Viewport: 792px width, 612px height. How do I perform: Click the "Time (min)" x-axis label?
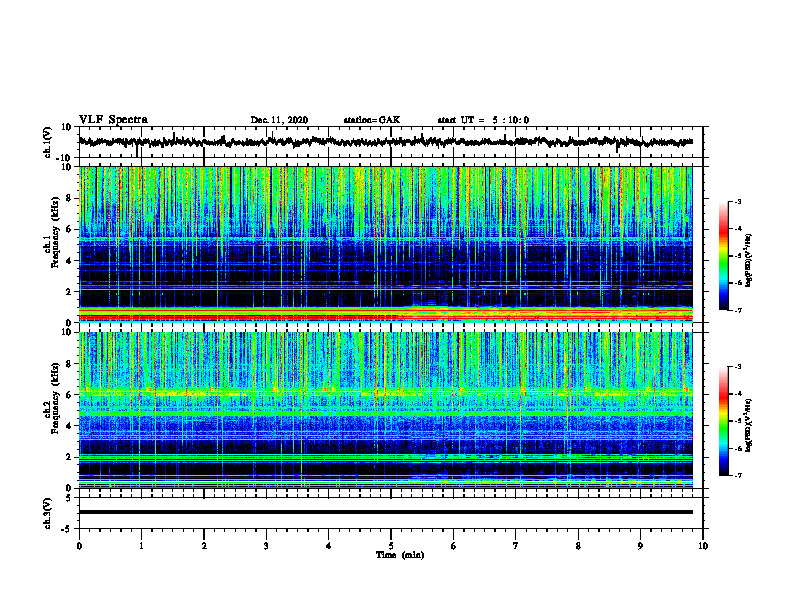coord(400,555)
